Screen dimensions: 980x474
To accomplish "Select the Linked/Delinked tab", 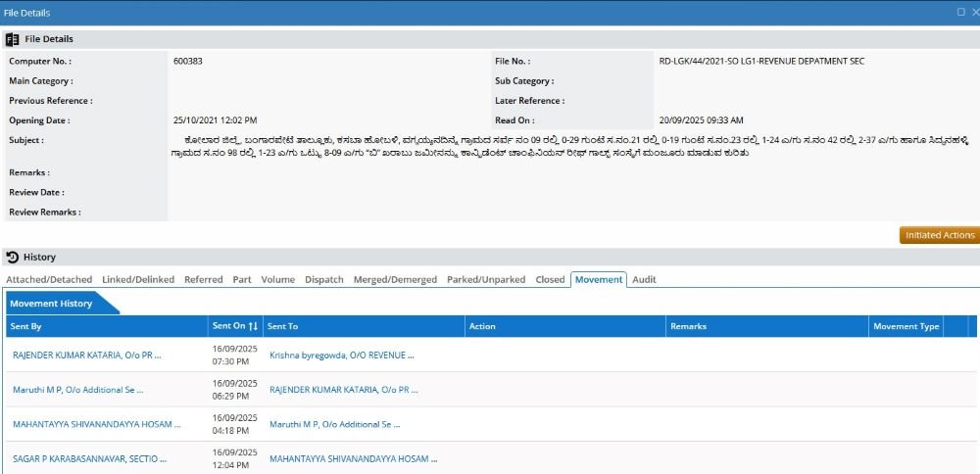I will coord(138,279).
